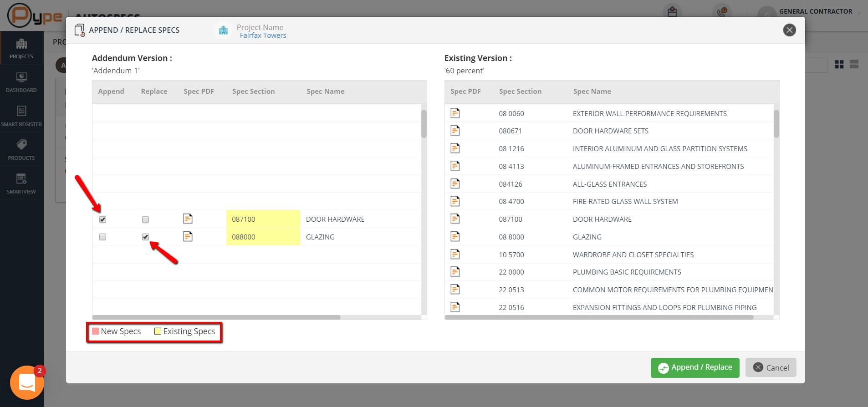
Task: Open PDF icon for 08 4700 fire-rated glass
Action: 455,201
